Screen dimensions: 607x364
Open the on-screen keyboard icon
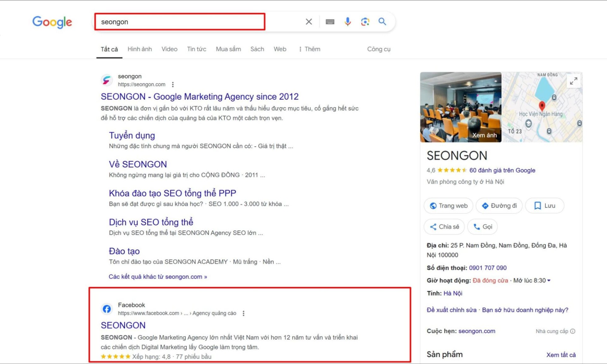[x=330, y=21]
